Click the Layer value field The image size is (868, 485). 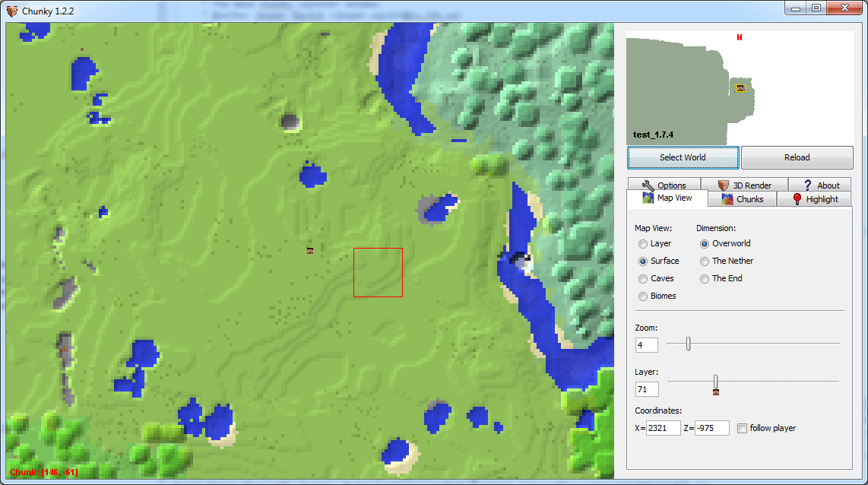pyautogui.click(x=647, y=389)
